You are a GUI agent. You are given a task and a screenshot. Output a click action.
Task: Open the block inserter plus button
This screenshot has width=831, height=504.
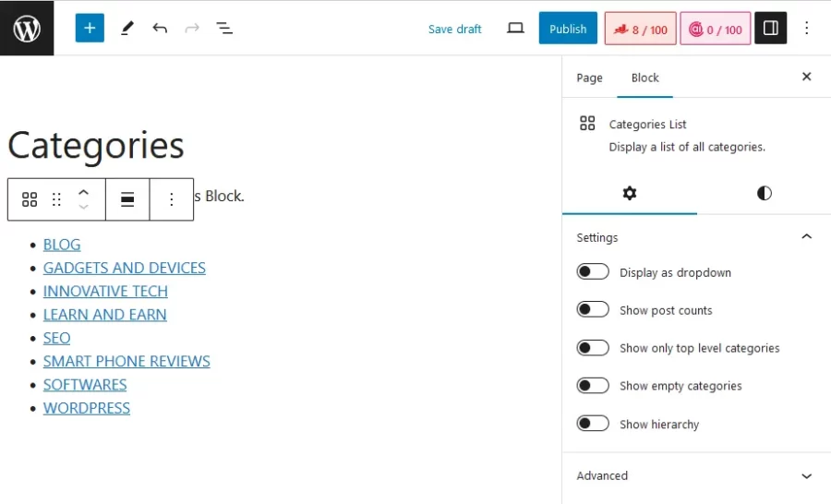tap(90, 28)
